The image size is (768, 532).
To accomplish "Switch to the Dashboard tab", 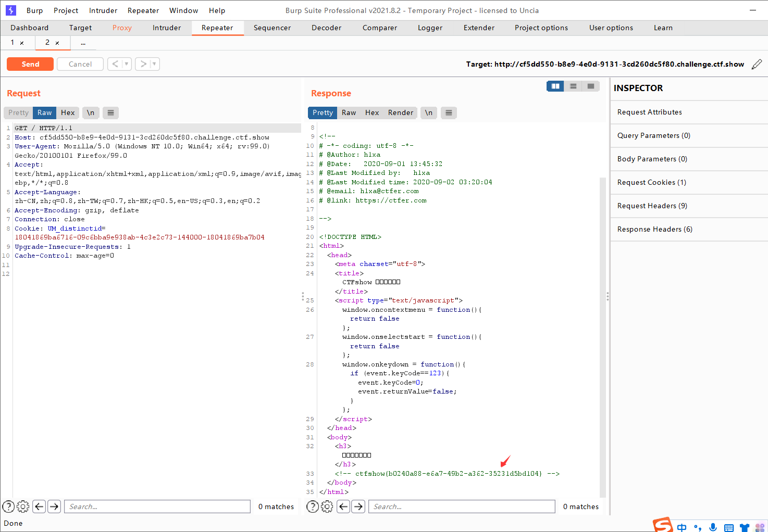I will 30,28.
